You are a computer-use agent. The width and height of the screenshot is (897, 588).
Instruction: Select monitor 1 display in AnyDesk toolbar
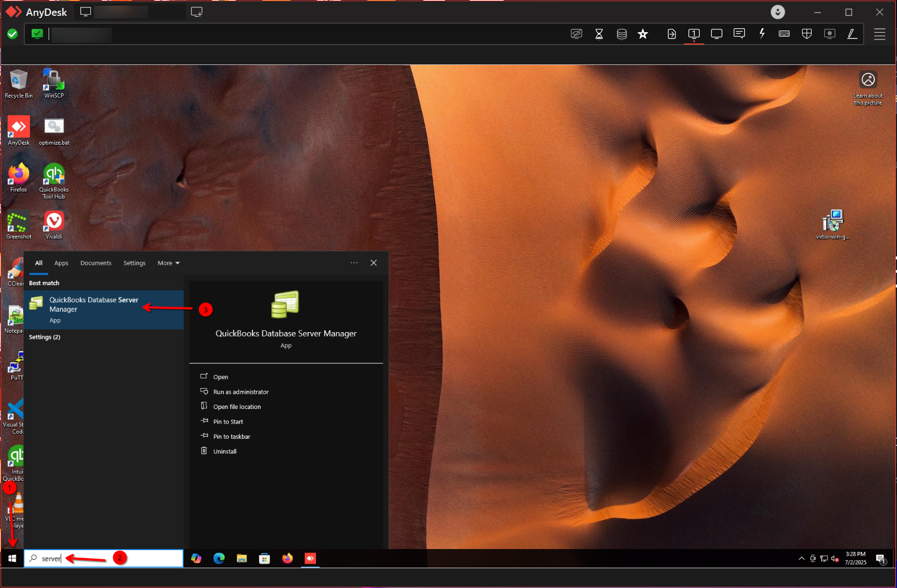[694, 34]
